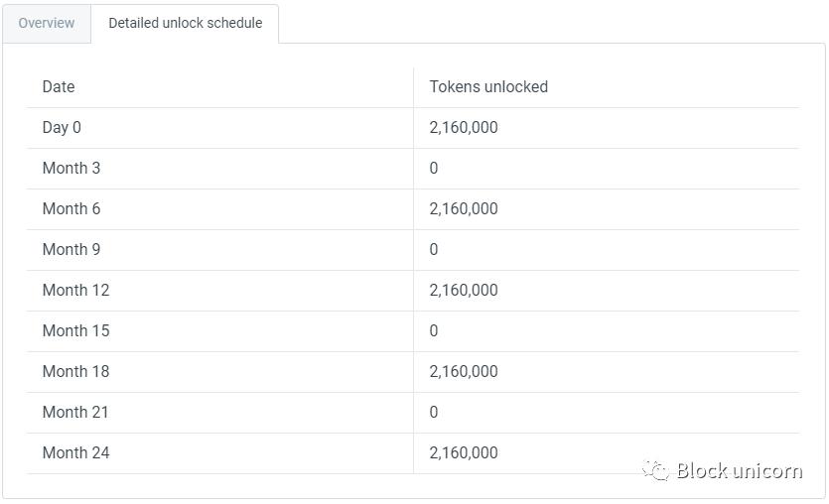The width and height of the screenshot is (829, 504).
Task: Select the Detailed unlock schedule tab
Action: click(x=185, y=23)
